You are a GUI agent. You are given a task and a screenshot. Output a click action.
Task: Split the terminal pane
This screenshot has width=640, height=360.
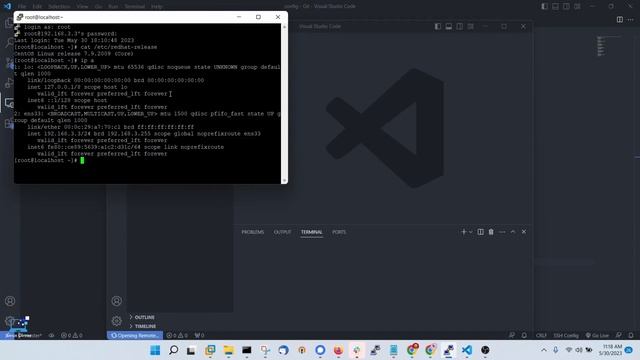pos(480,232)
